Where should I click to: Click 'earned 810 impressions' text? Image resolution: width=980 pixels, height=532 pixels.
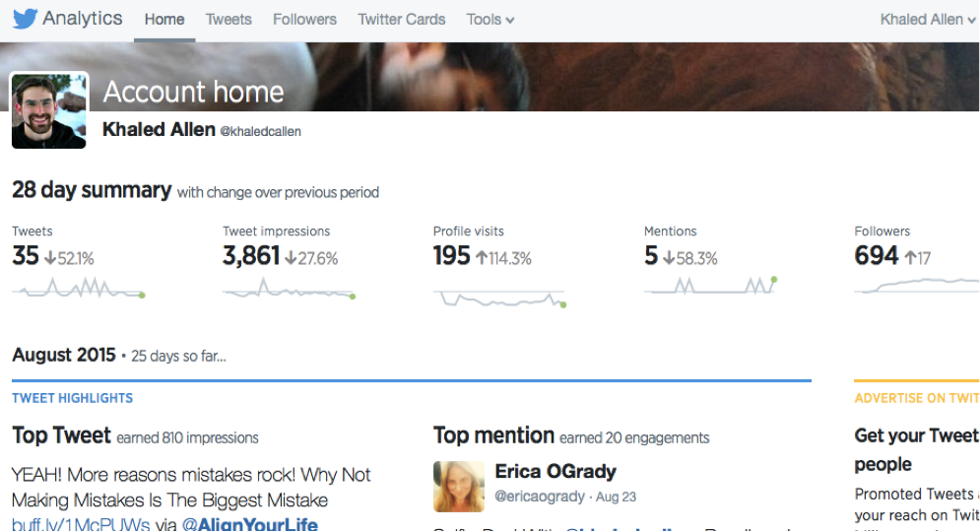pos(187,437)
